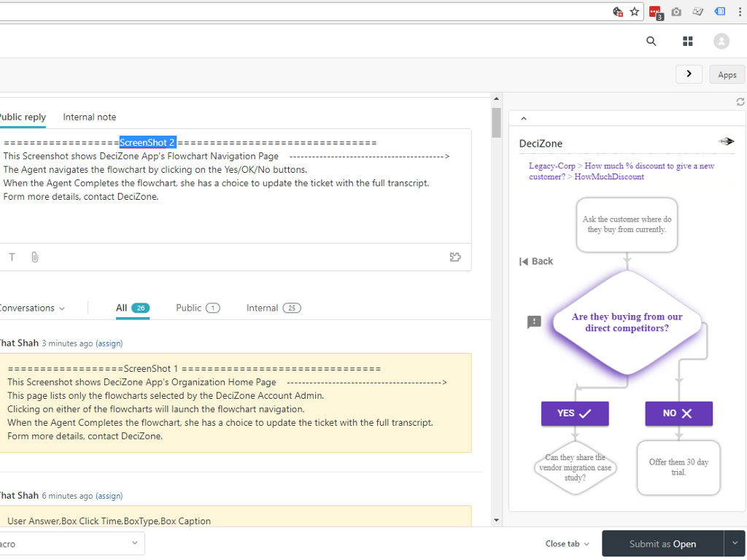Click assign next to That Shah's comment
Screen dimensions: 747x560
point(109,343)
